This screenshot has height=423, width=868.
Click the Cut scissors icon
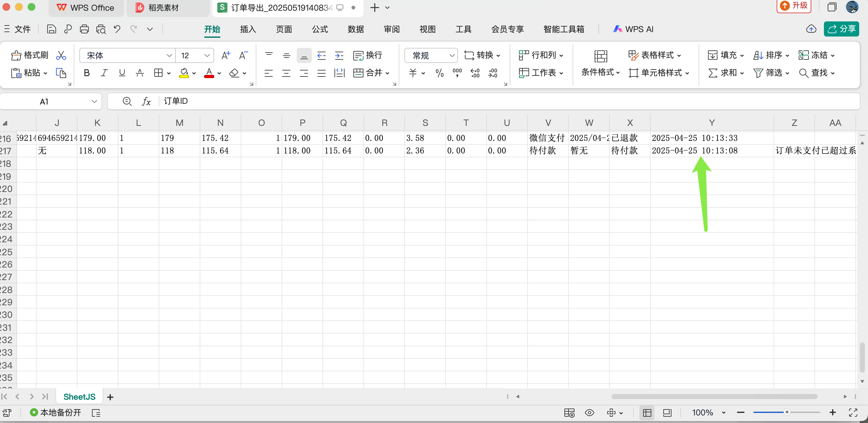61,55
